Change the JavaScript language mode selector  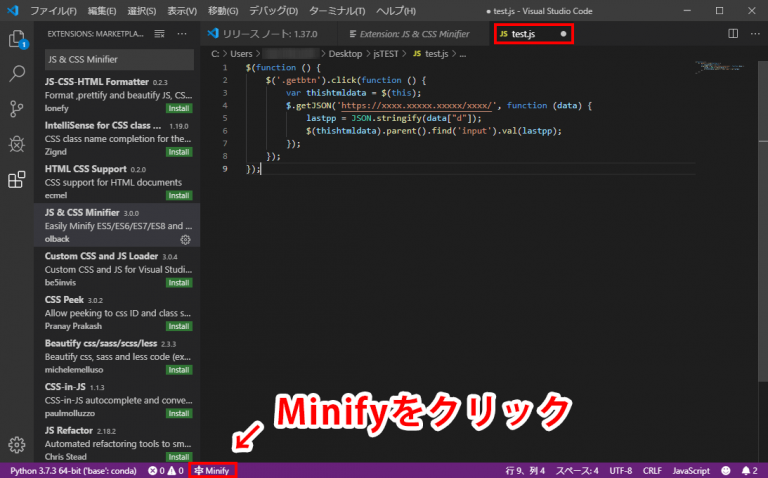[x=690, y=470]
